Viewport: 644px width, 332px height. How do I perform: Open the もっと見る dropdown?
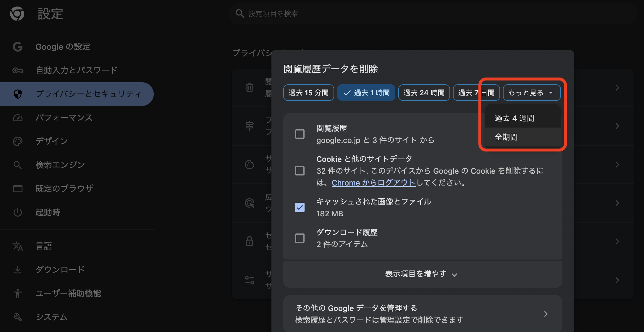531,93
